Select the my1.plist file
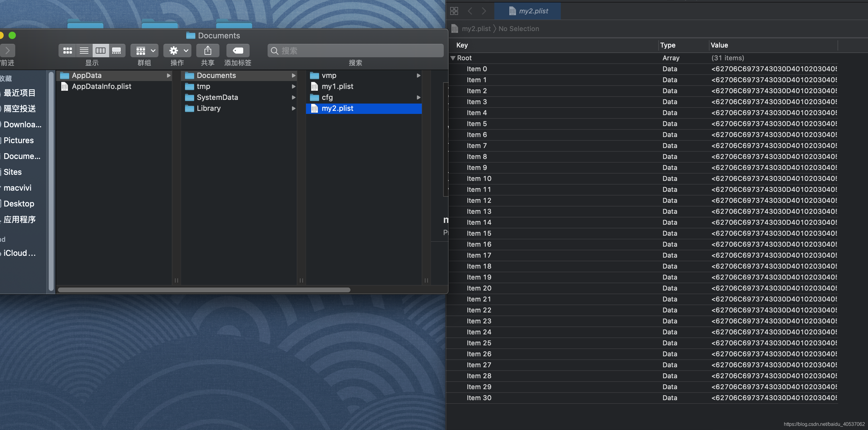Viewport: 868px width, 430px height. (x=364, y=86)
